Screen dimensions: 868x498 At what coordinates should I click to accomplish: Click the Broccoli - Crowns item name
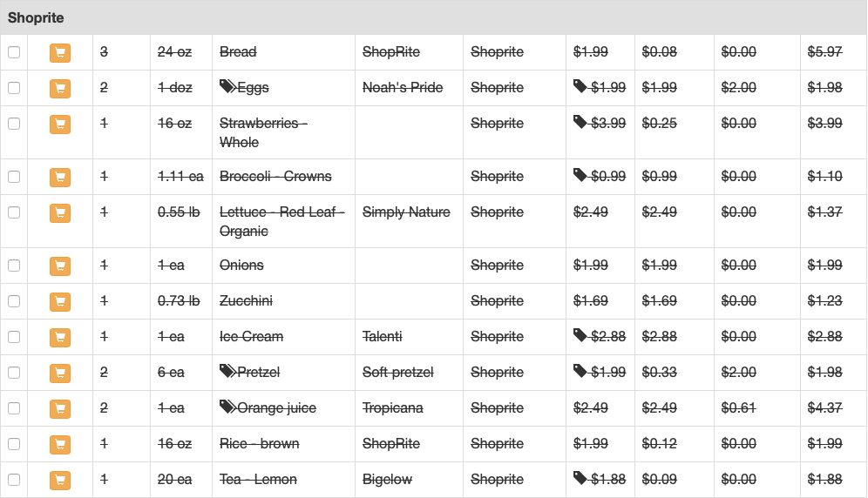tap(275, 177)
